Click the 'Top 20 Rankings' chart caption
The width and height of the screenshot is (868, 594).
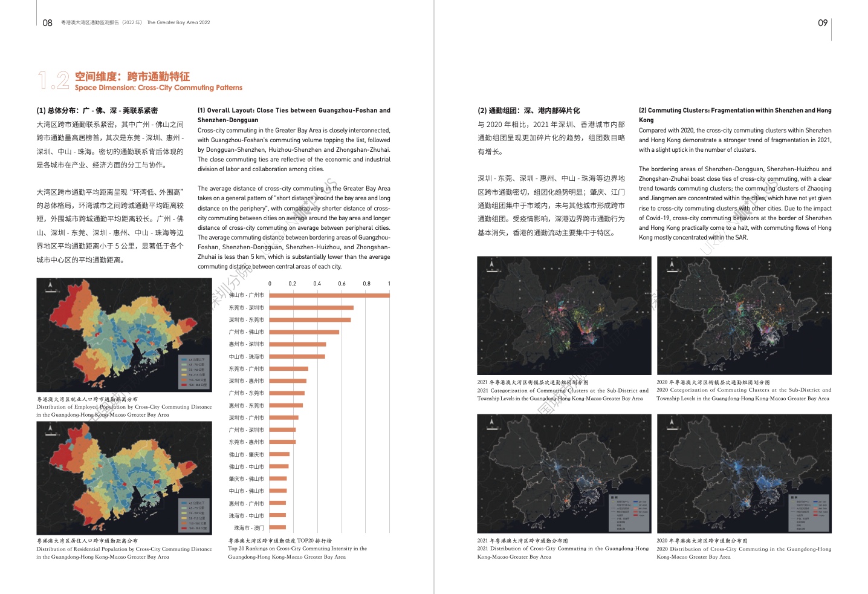297,549
